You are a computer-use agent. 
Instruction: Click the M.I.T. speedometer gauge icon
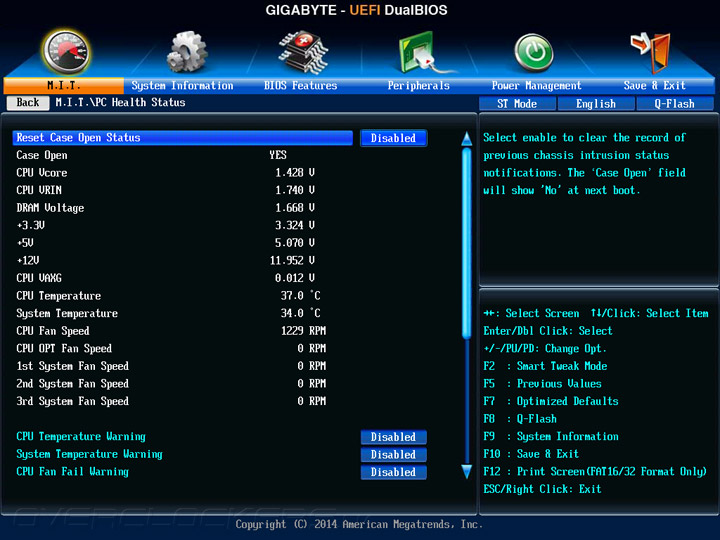(66, 52)
